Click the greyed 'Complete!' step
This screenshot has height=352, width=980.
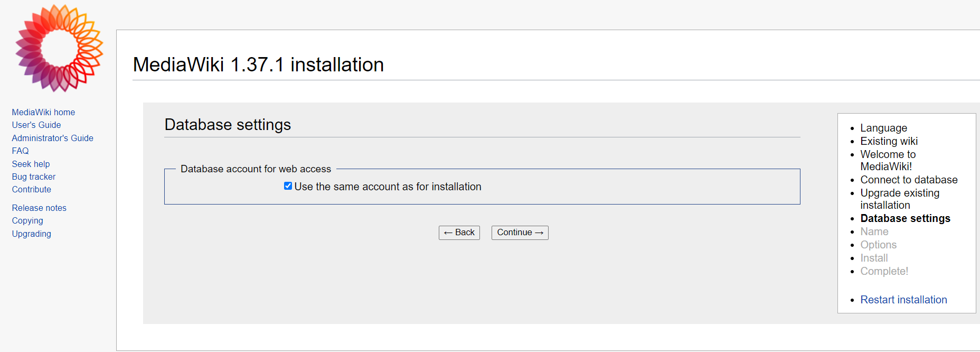(x=884, y=271)
